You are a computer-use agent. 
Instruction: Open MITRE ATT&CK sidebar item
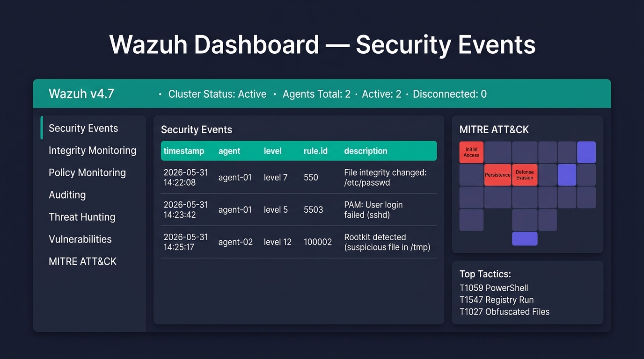click(83, 261)
